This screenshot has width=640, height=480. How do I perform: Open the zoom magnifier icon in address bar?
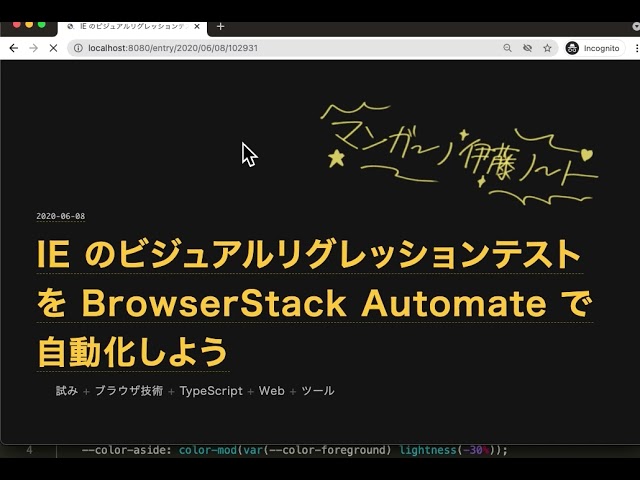point(507,48)
